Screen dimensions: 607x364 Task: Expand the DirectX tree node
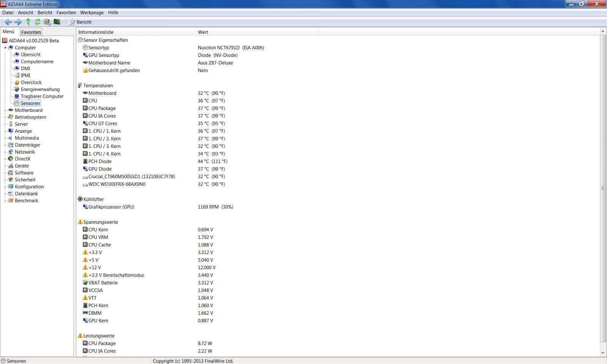click(x=5, y=159)
